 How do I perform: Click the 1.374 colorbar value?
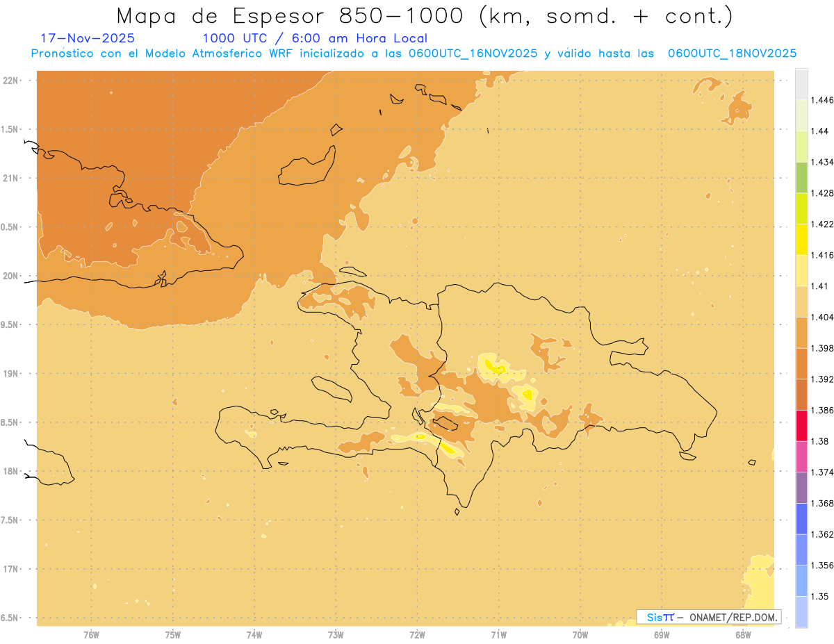[821, 472]
